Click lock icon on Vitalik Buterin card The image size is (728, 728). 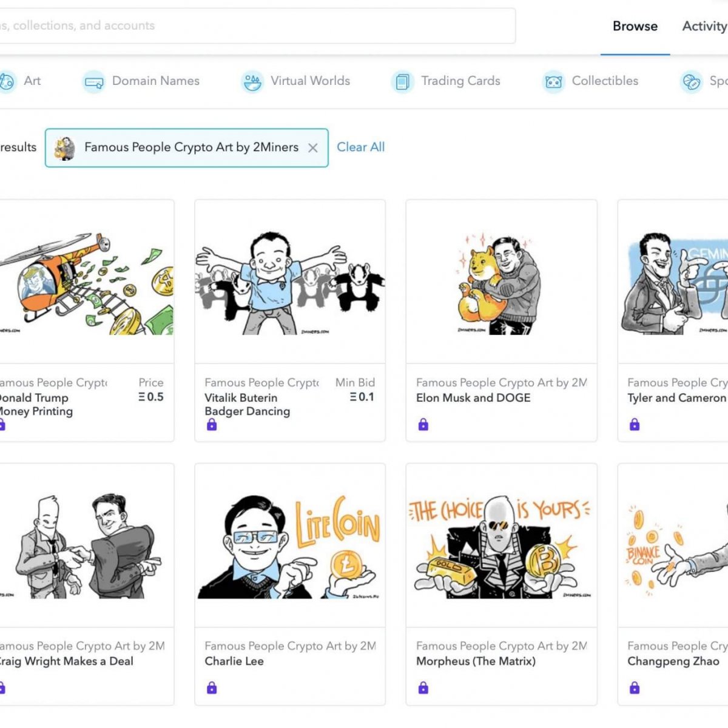212,425
